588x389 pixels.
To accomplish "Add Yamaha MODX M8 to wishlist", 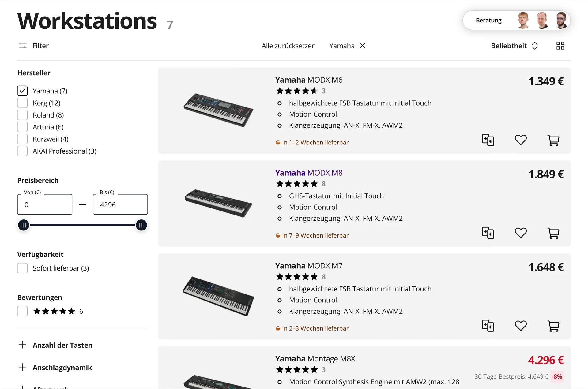I will (521, 233).
